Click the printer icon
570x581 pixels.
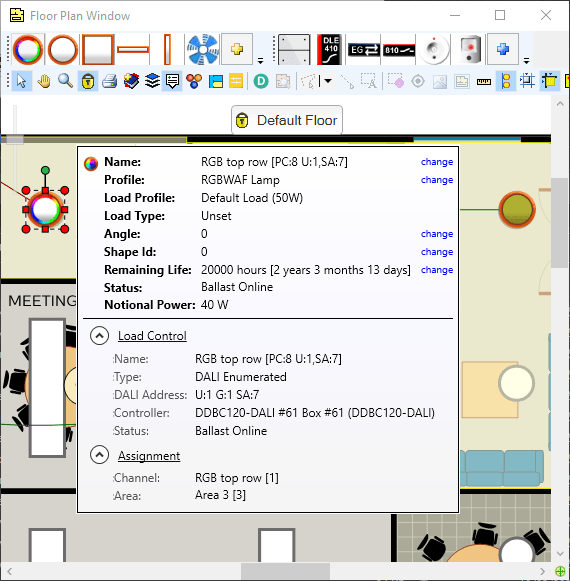(110, 81)
